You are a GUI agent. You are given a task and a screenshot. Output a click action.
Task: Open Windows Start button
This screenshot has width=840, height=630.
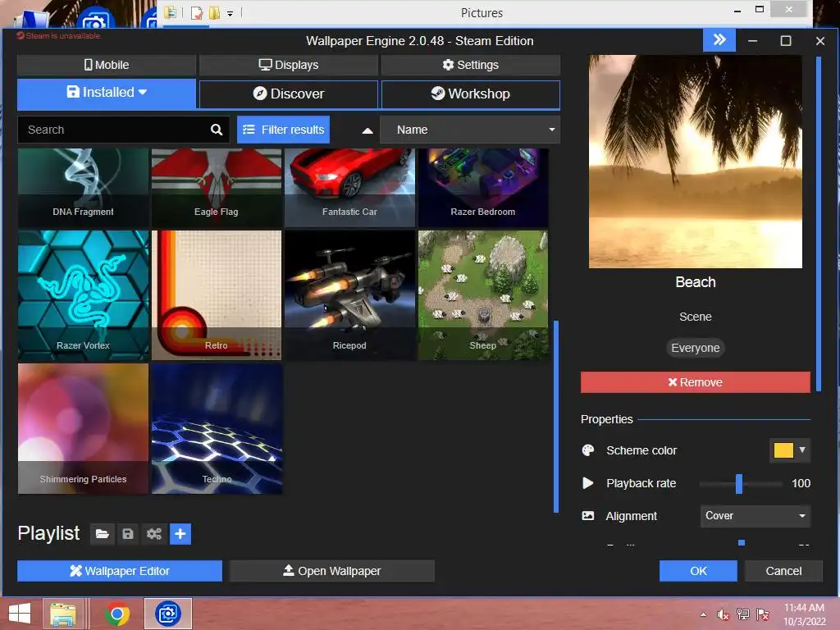[20, 614]
